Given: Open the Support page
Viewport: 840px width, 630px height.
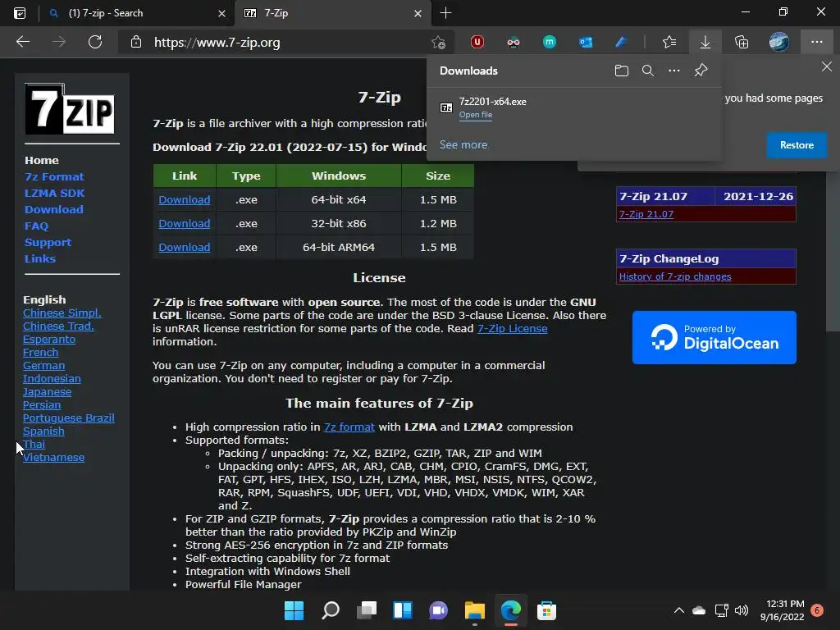Looking at the screenshot, I should click(48, 242).
